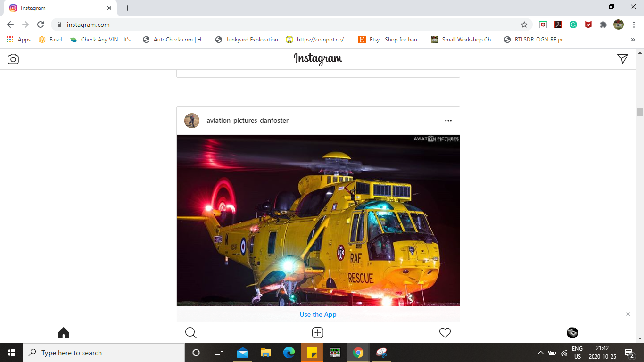Go back in Chrome
Image resolution: width=644 pixels, height=362 pixels.
pyautogui.click(x=10, y=25)
